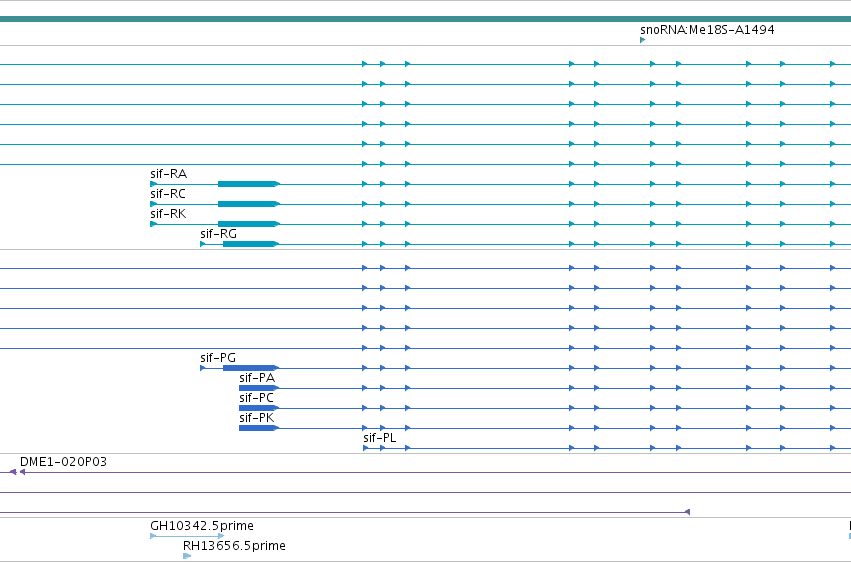Click the start arrow of sif-RK transcript

[154, 224]
